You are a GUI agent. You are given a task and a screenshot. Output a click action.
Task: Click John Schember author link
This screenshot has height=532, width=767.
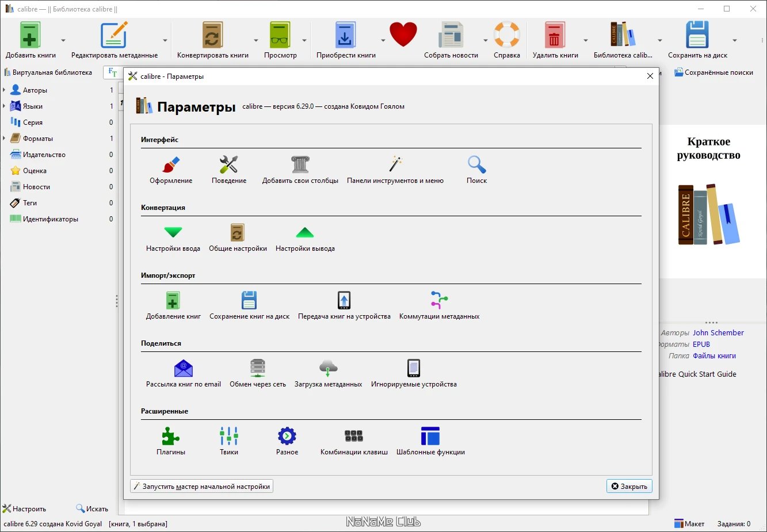point(718,332)
